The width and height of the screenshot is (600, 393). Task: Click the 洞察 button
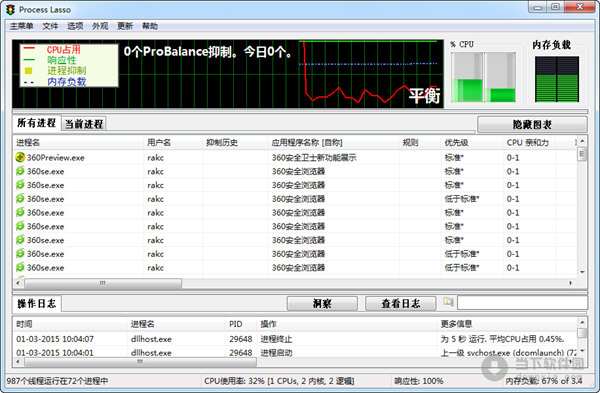322,303
